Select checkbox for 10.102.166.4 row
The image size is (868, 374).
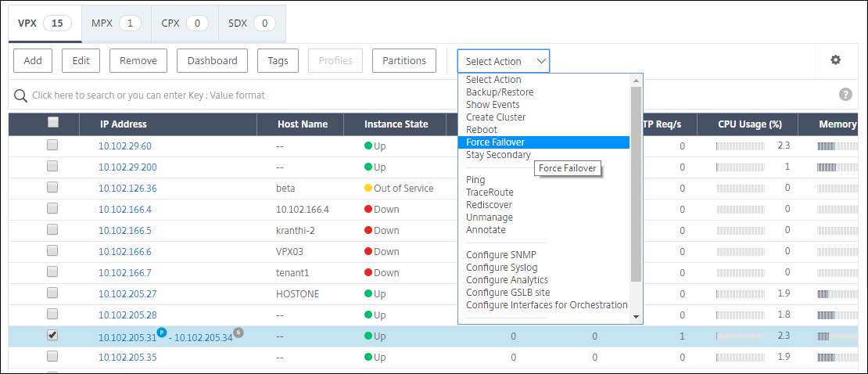[x=52, y=208]
